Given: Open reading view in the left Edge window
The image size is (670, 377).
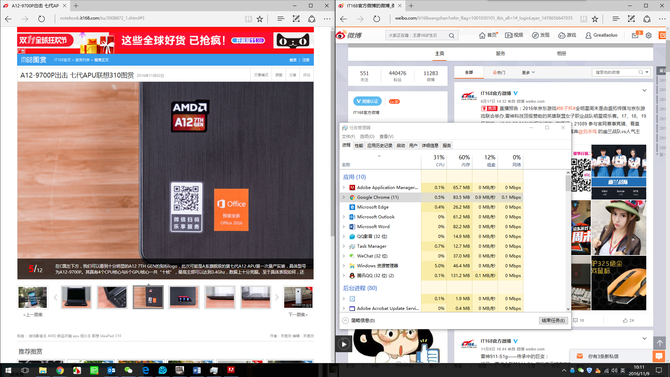Looking at the screenshot, I should 248,19.
